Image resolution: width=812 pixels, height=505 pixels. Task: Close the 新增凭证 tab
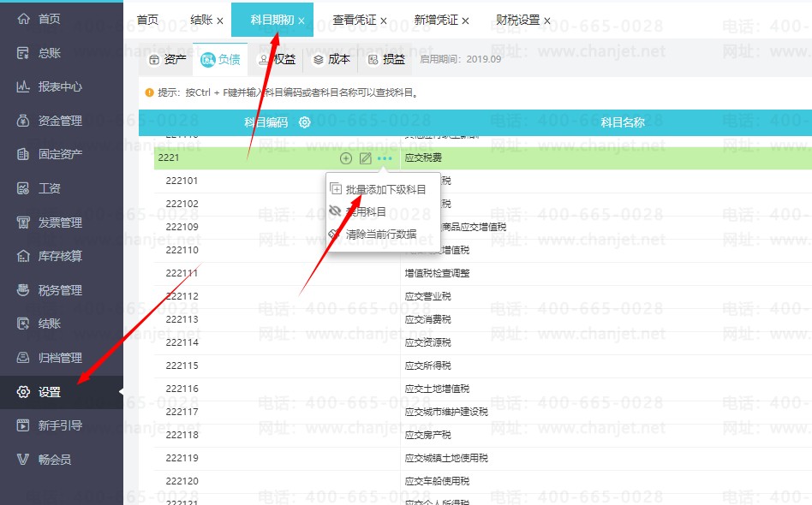pos(466,21)
